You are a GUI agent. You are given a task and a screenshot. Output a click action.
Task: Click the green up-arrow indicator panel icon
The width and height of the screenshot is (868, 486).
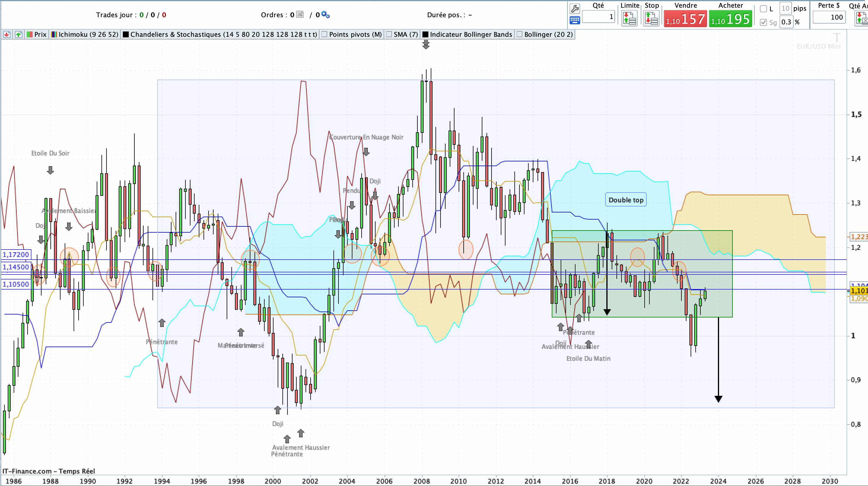pos(18,34)
